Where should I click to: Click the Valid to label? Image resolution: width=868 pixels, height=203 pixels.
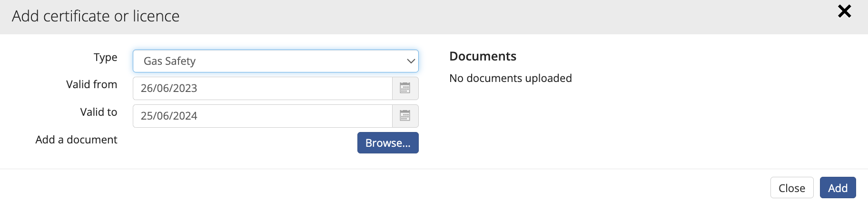[99, 112]
